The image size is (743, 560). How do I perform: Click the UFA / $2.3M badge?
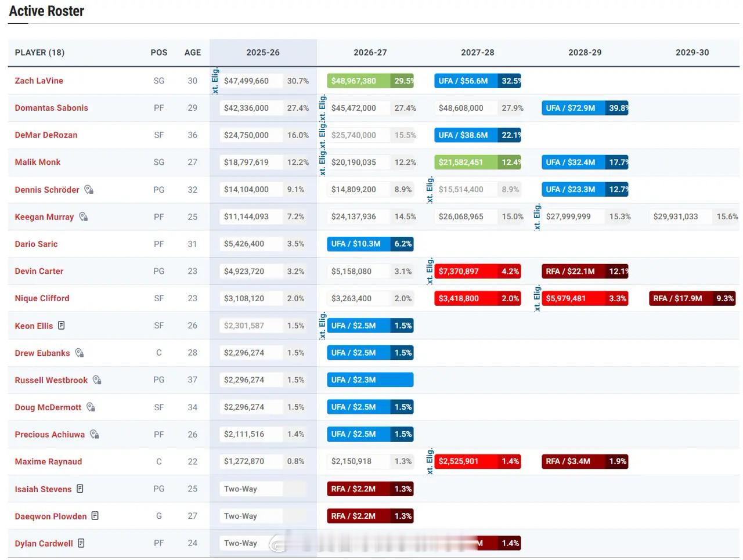click(370, 380)
